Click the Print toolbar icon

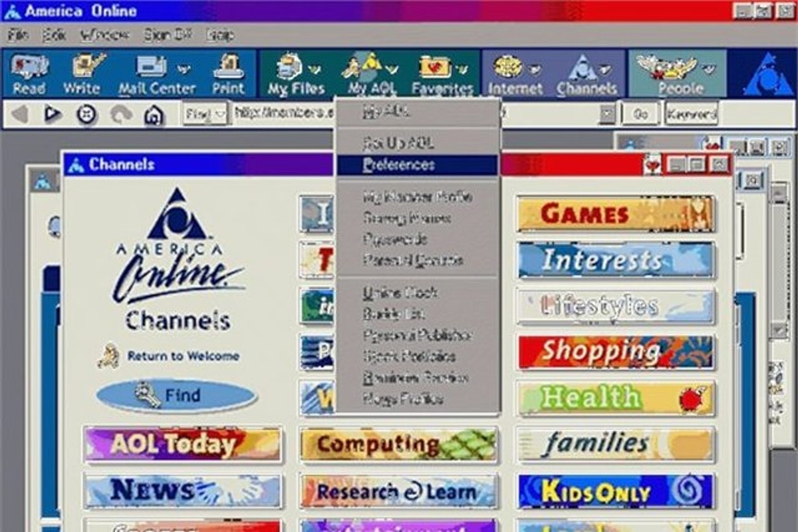(x=228, y=74)
